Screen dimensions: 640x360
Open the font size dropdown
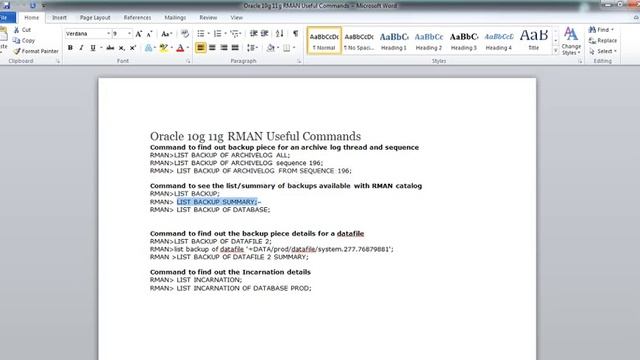tap(129, 33)
